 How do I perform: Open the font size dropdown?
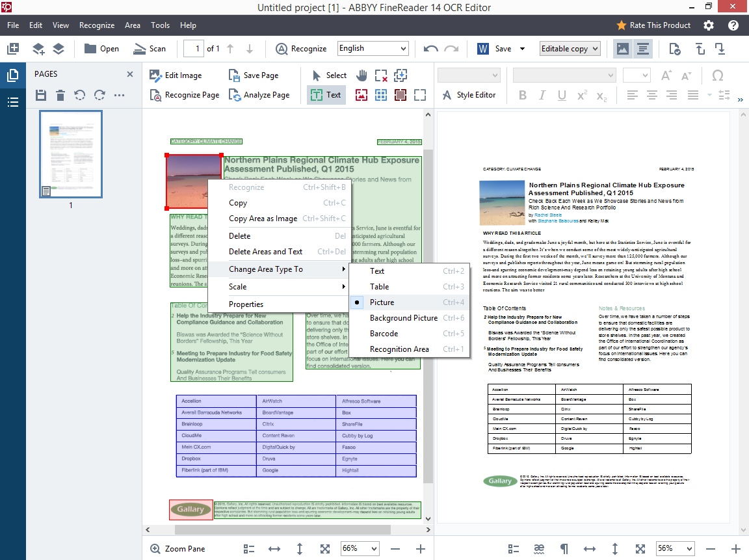(637, 75)
